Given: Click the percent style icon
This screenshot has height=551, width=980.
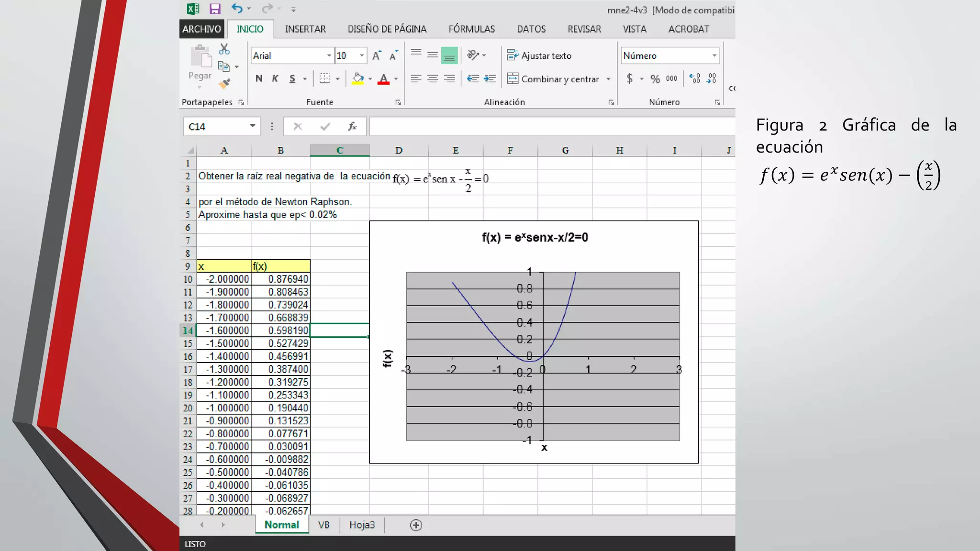Looking at the screenshot, I should click(655, 78).
